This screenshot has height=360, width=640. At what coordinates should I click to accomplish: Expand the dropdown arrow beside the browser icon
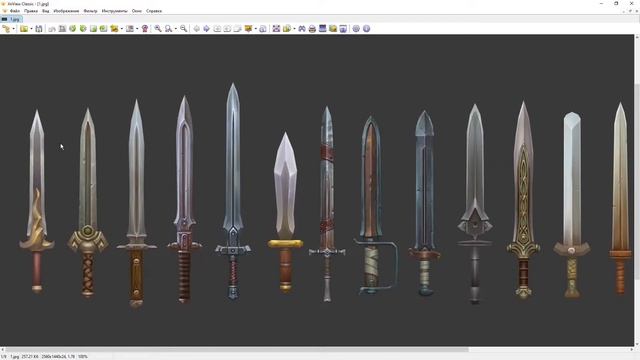pos(13,29)
